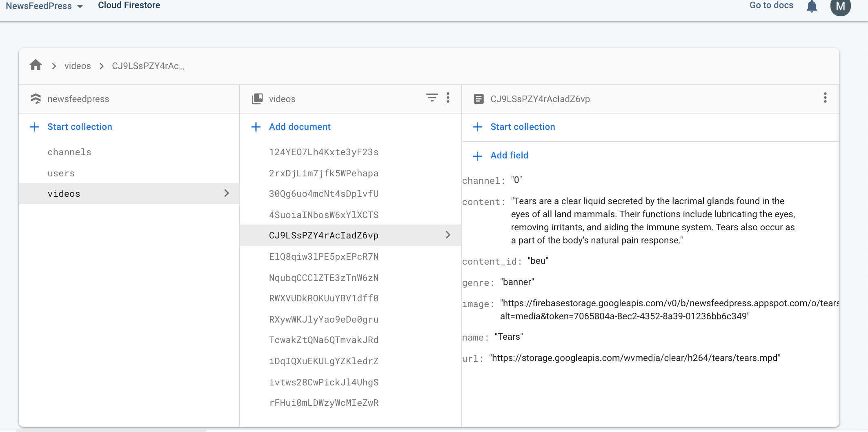The image size is (868, 432).
Task: Click plus icon beside Add document
Action: (x=256, y=127)
